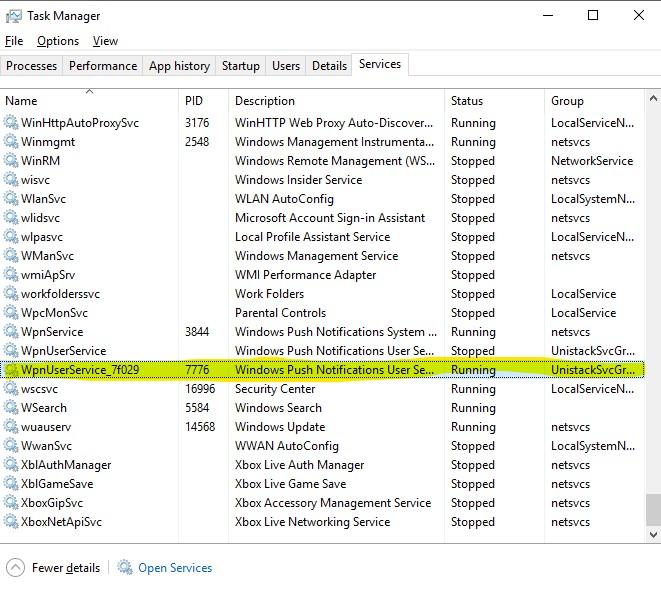This screenshot has width=661, height=589.
Task: Click the gear icon beside wlidsvc
Action: [11, 218]
